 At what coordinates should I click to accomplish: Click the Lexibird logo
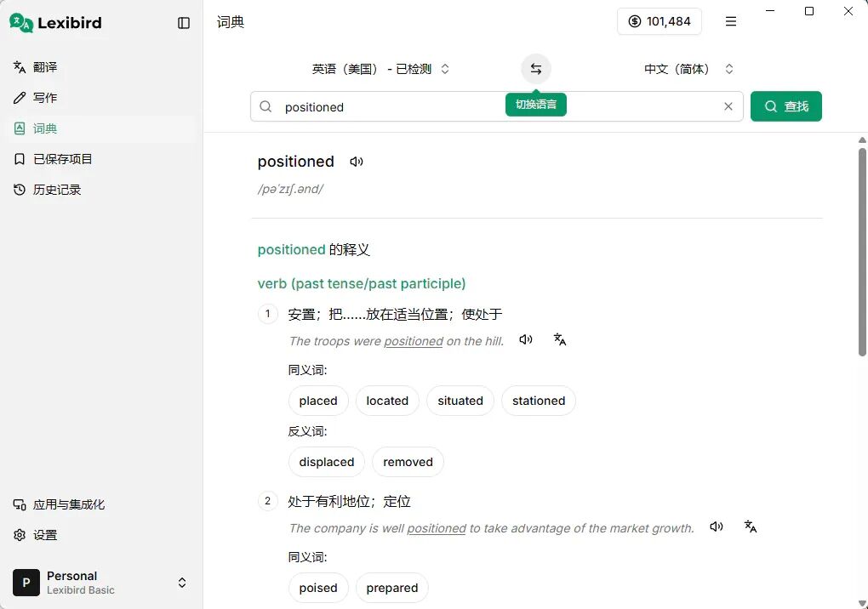tap(56, 23)
